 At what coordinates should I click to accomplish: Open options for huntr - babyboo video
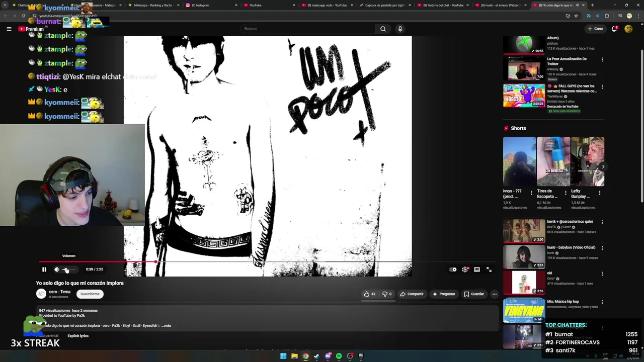pyautogui.click(x=602, y=248)
